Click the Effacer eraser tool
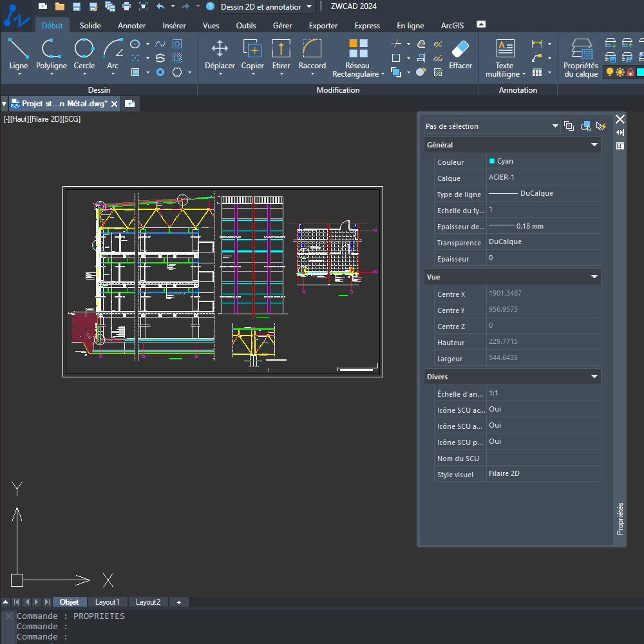 tap(460, 54)
